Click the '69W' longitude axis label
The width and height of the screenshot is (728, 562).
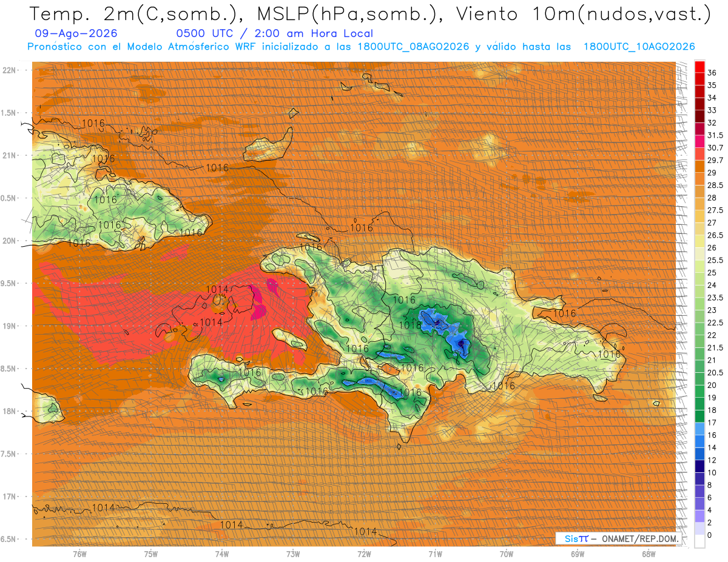click(x=578, y=554)
